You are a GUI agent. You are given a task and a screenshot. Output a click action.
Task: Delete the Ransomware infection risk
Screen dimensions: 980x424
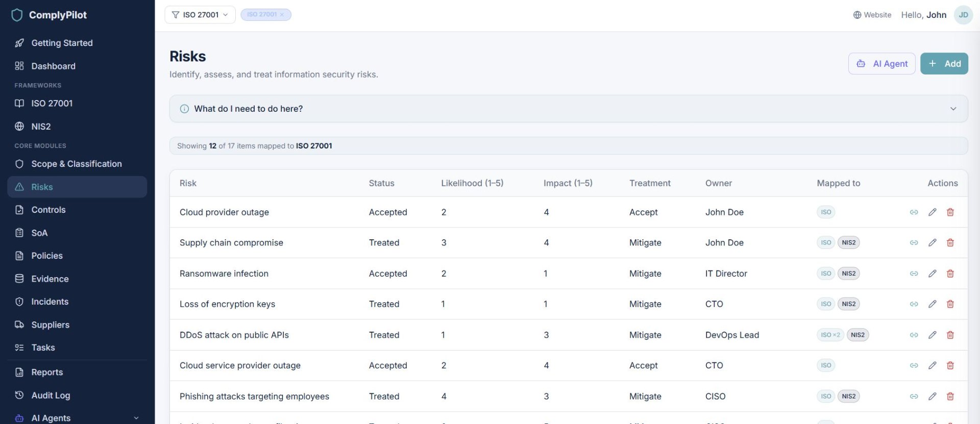[x=950, y=273]
